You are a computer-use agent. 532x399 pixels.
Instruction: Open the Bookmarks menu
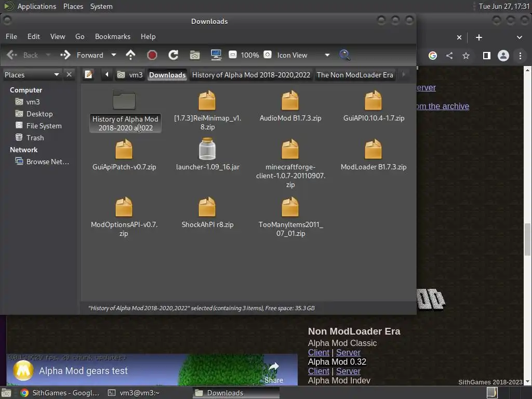(x=113, y=36)
